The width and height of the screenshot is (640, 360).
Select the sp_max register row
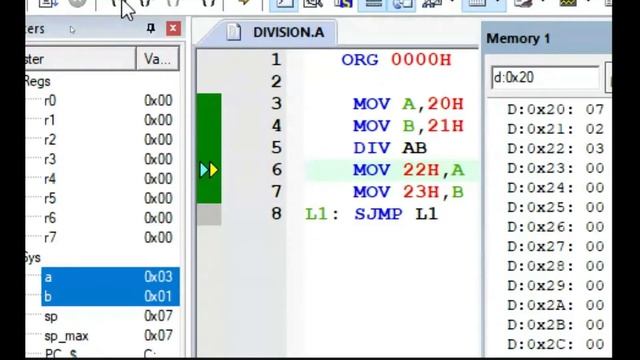point(108,336)
